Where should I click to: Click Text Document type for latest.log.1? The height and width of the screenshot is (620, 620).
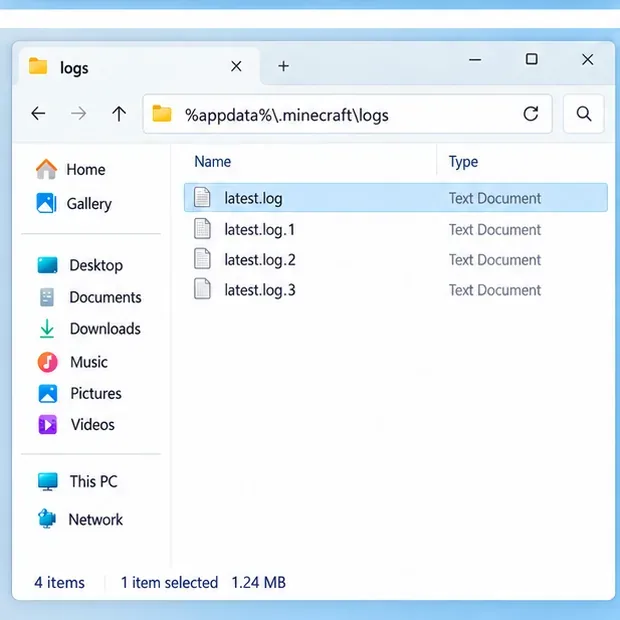pyautogui.click(x=495, y=230)
